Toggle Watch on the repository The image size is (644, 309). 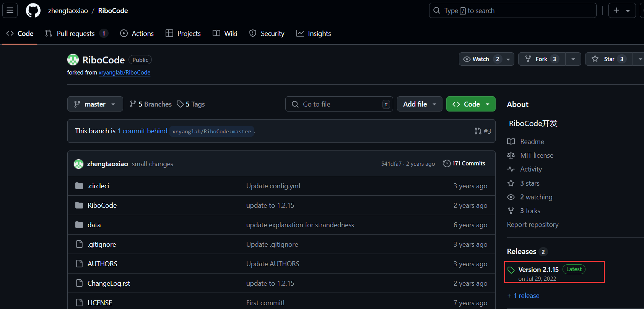pos(481,59)
